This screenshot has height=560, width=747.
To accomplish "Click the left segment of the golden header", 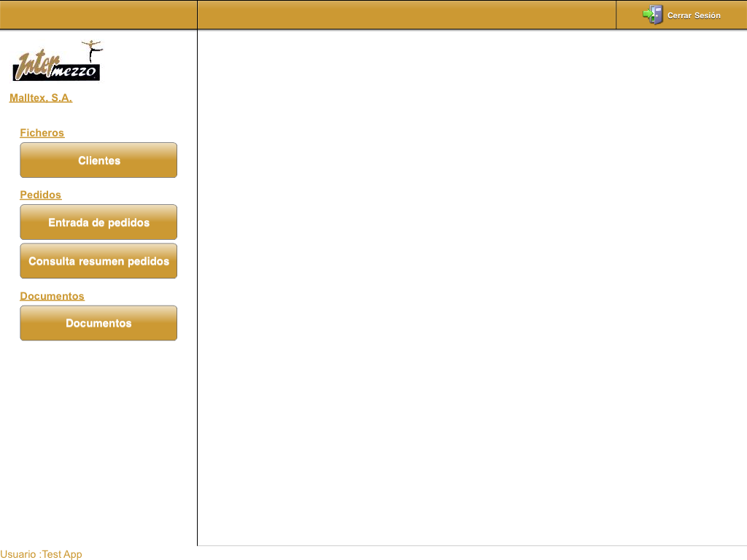I will point(98,15).
